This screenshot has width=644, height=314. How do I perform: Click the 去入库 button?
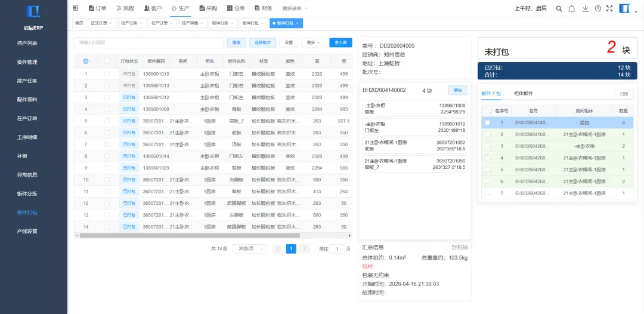pyautogui.click(x=340, y=42)
